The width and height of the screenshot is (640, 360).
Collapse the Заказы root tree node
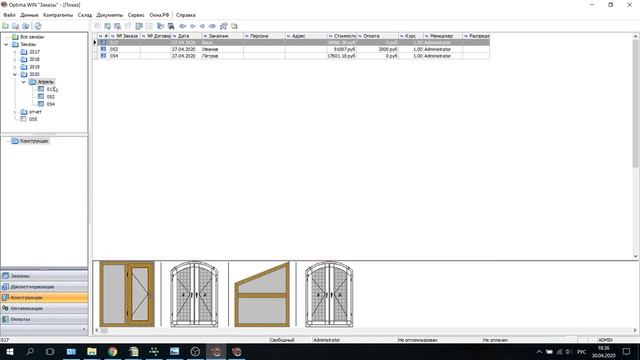pos(6,44)
